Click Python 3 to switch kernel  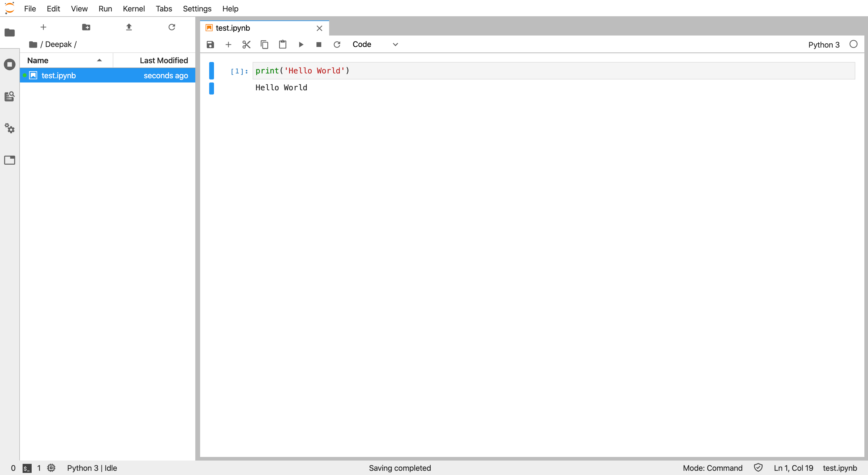[x=824, y=45]
